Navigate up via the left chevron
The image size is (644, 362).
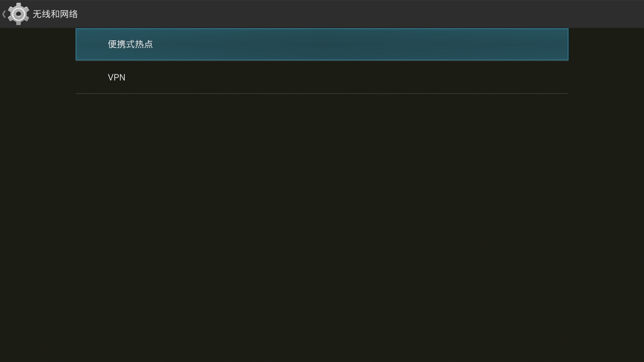[4, 14]
